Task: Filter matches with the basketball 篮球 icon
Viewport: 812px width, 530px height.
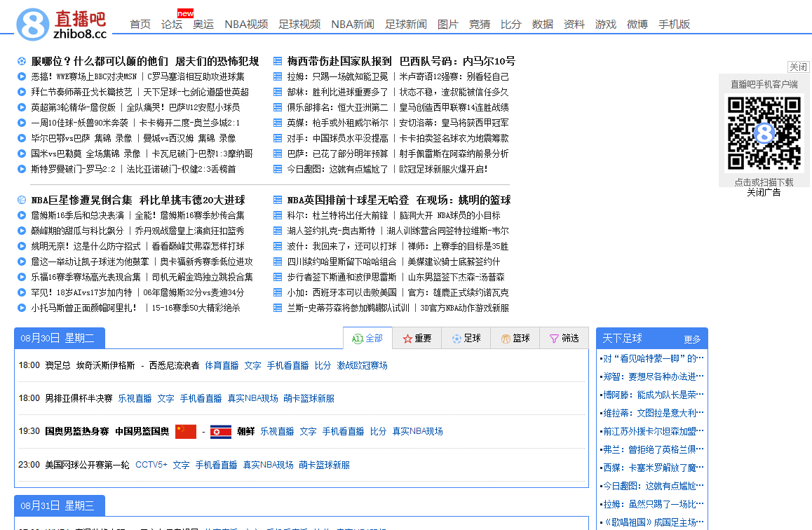Action: (507, 338)
